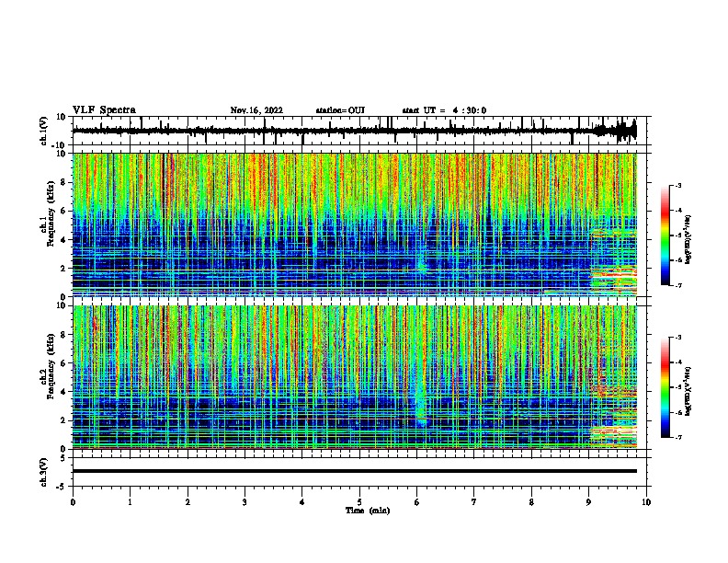This screenshot has width=728, height=563.
Task: Click the "VLF Spectra" plot title
Action: click(104, 110)
